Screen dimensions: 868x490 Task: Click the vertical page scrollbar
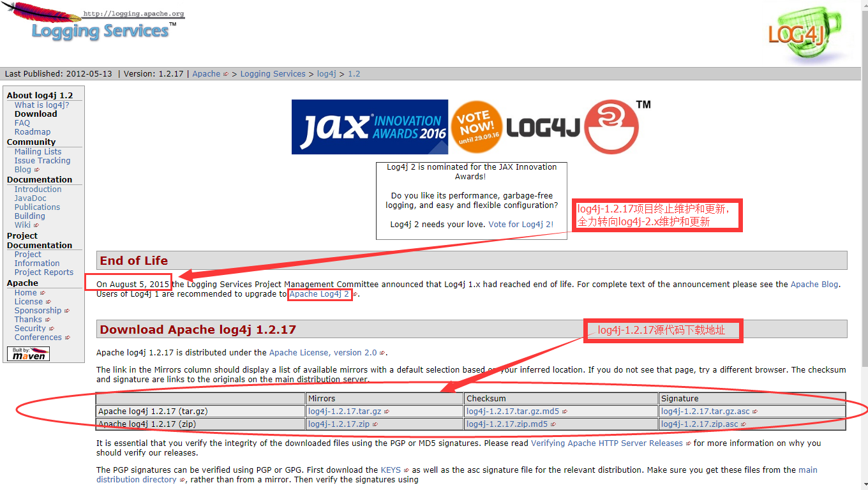point(864,245)
